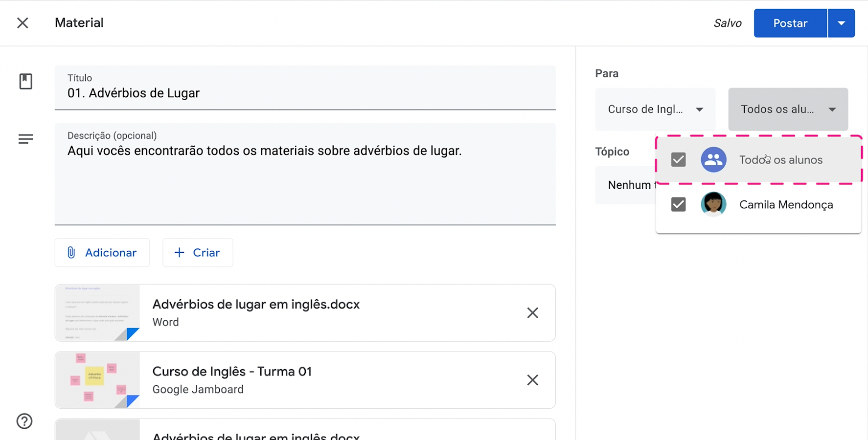Click the Salvo status text
868x440 pixels.
tap(728, 23)
